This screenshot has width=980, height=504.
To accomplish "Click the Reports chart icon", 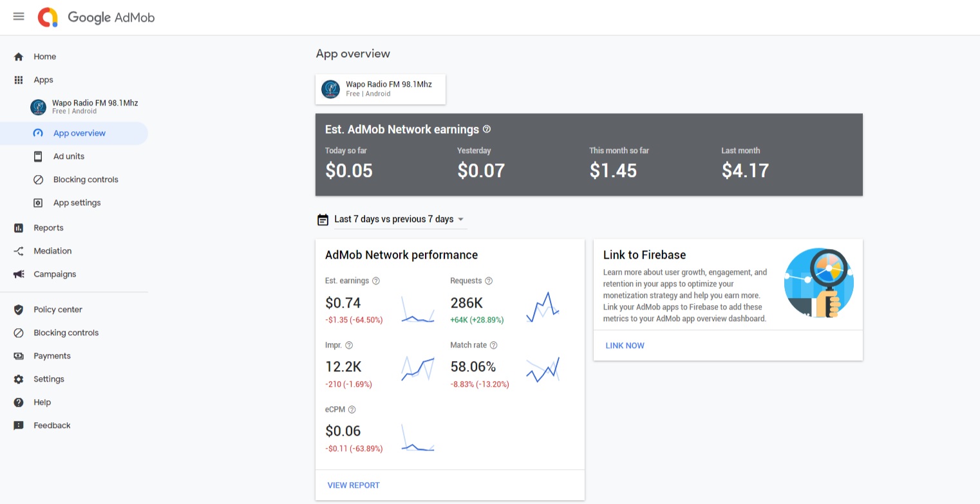I will (x=19, y=228).
